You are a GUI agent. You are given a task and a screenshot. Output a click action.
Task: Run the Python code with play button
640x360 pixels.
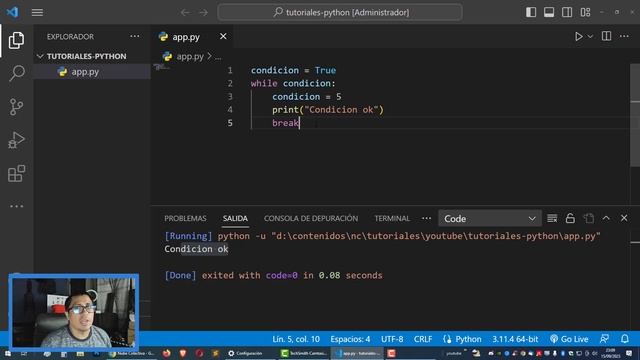578,36
